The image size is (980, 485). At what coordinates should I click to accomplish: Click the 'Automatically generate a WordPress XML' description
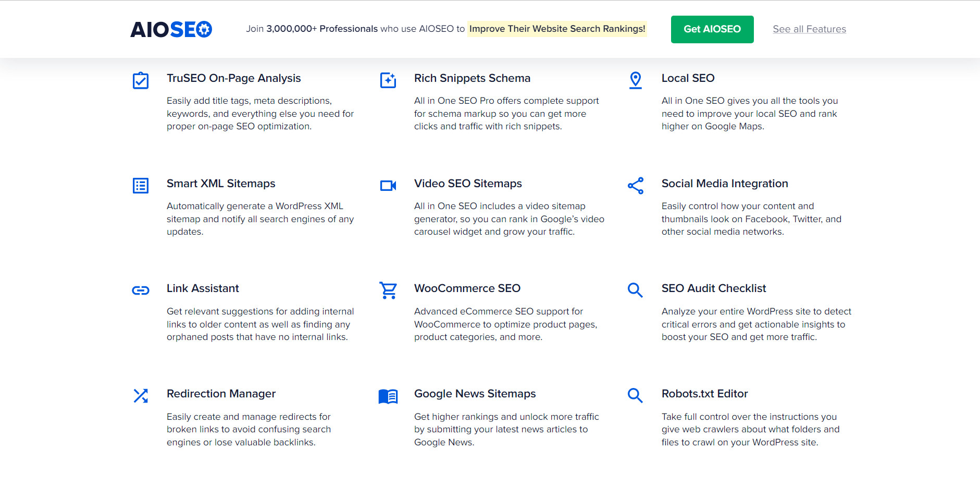[x=260, y=219]
